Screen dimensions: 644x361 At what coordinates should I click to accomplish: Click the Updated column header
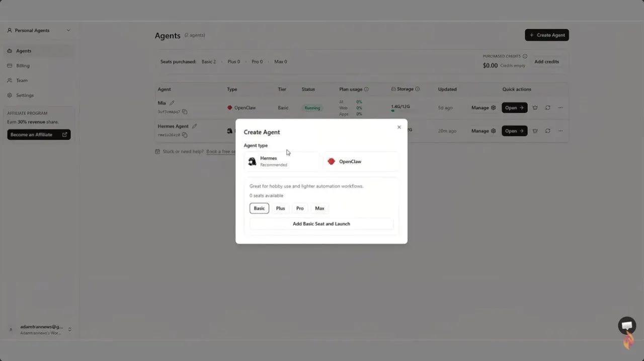point(447,89)
